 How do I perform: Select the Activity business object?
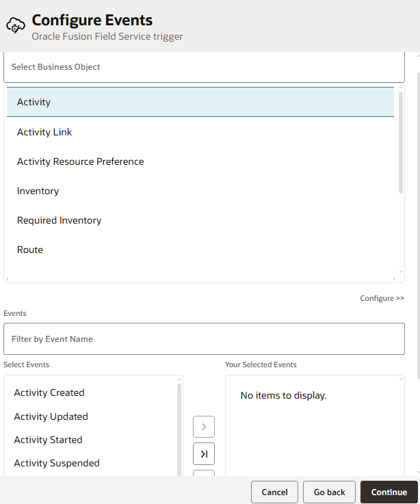(200, 102)
